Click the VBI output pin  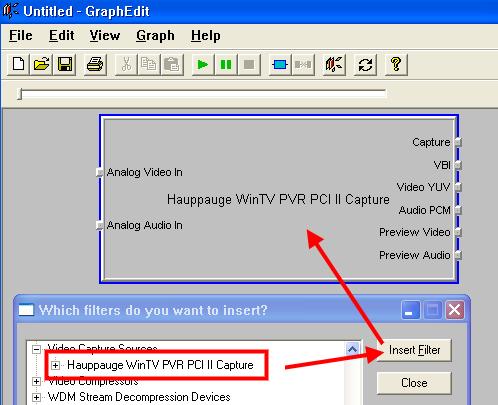pos(458,165)
